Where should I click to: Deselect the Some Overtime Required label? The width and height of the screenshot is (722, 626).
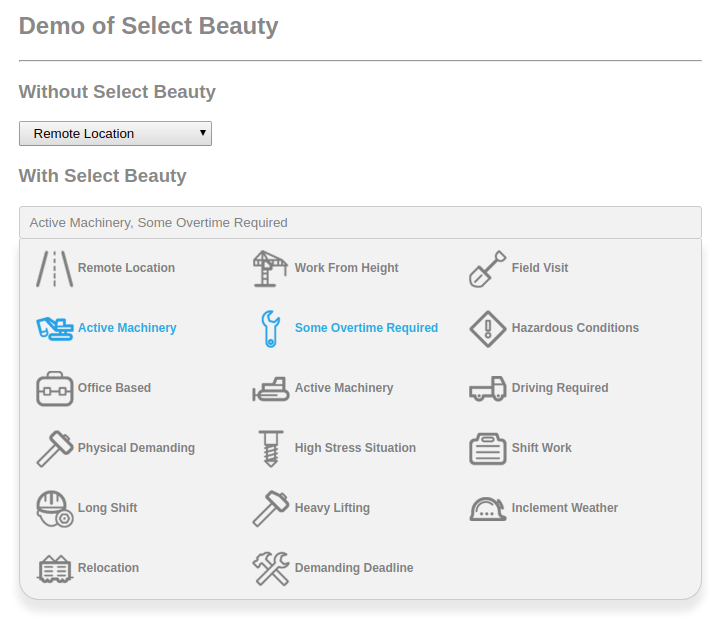pyautogui.click(x=366, y=328)
